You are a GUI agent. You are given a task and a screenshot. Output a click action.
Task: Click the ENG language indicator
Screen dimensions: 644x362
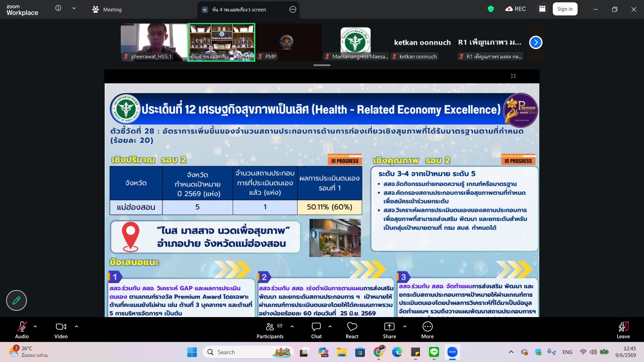tap(568, 352)
